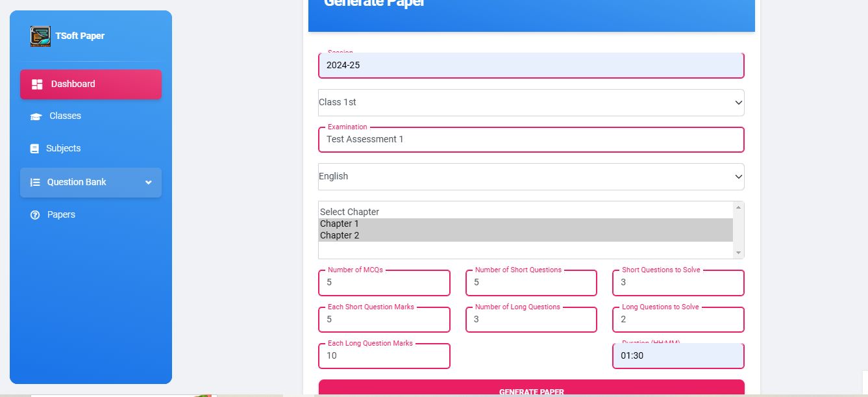This screenshot has width=868, height=397.
Task: Click the Dashboard grid icon
Action: tap(37, 84)
